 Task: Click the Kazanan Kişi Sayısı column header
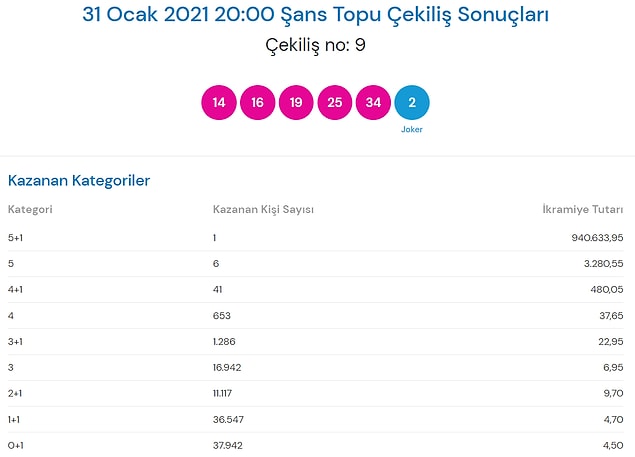[263, 209]
